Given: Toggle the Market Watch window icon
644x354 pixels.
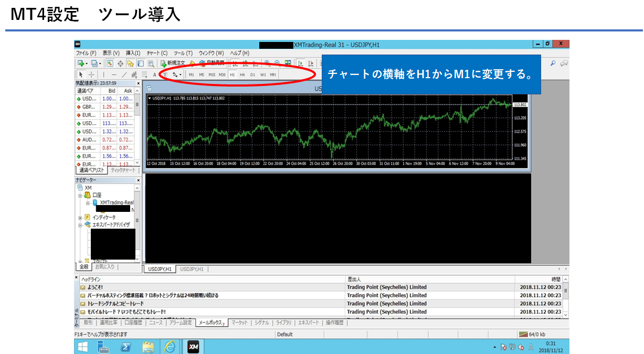Looking at the screenshot, I should tap(110, 63).
